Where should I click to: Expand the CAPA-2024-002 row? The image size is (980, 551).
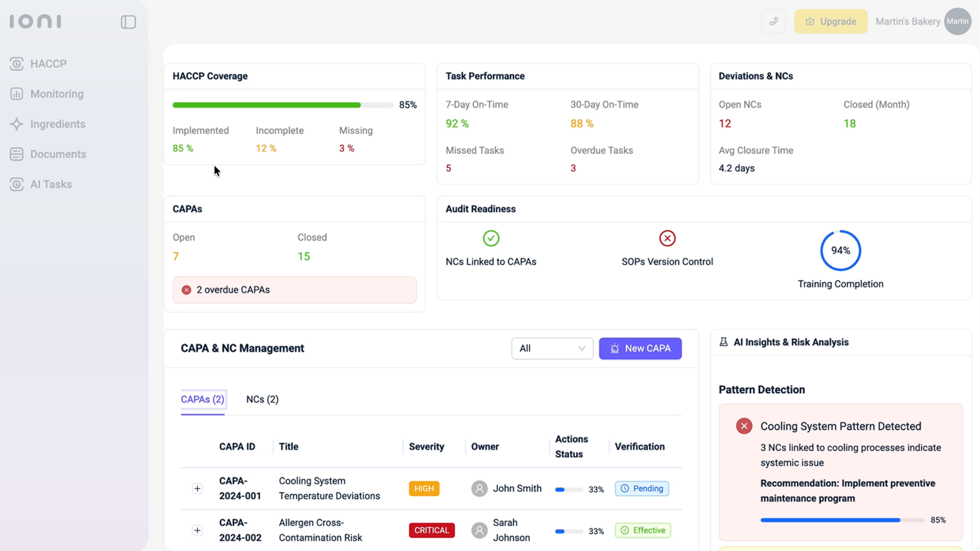click(x=197, y=531)
